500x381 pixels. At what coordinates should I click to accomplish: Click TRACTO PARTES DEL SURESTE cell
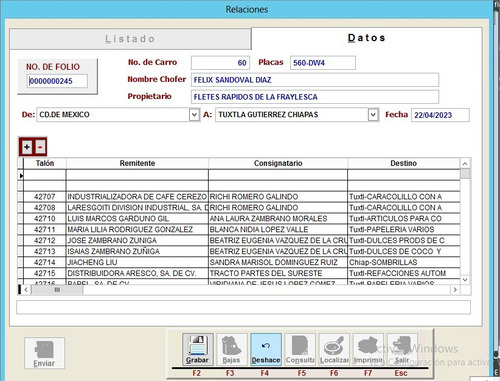point(278,273)
